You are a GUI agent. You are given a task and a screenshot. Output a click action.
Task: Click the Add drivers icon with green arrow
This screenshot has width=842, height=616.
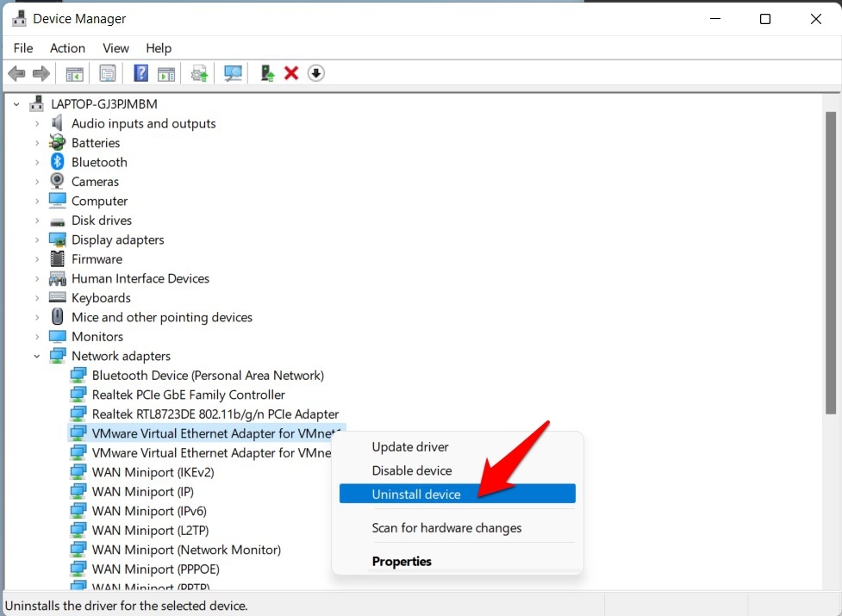pos(267,73)
